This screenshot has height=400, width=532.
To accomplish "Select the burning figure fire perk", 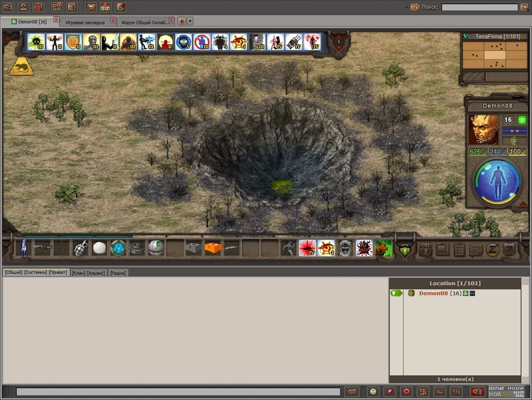I will tap(128, 42).
